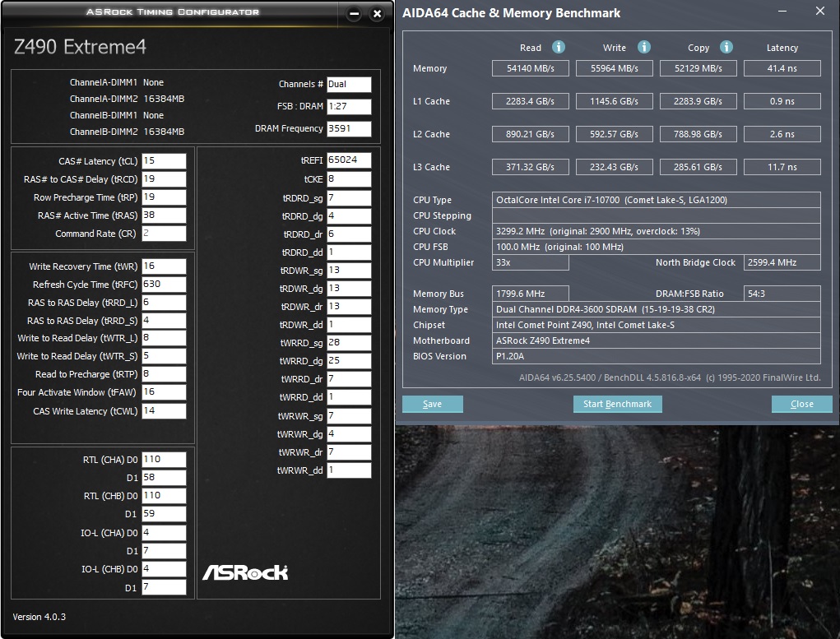The width and height of the screenshot is (840, 639).
Task: Click the Write info icon in AIDA64
Action: pos(644,47)
